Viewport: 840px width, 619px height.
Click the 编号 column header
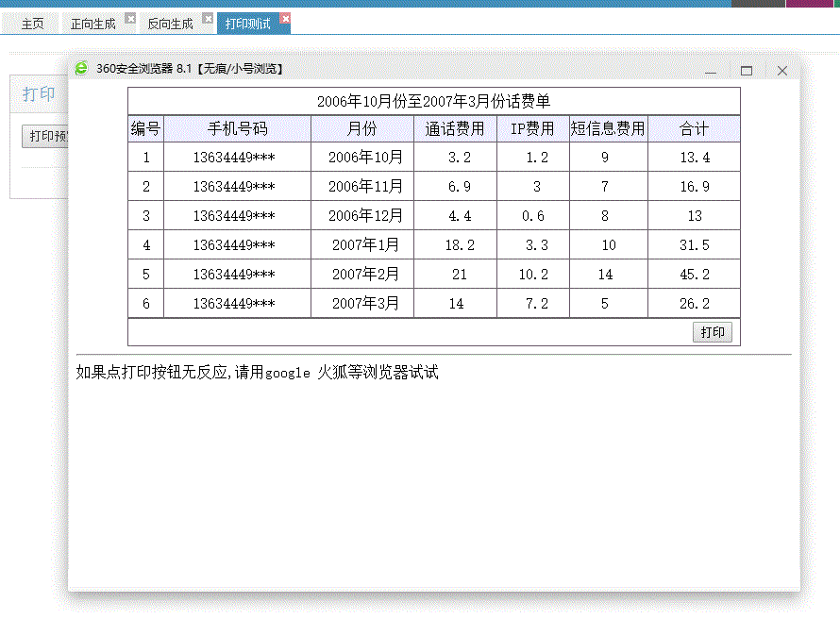[x=145, y=128]
